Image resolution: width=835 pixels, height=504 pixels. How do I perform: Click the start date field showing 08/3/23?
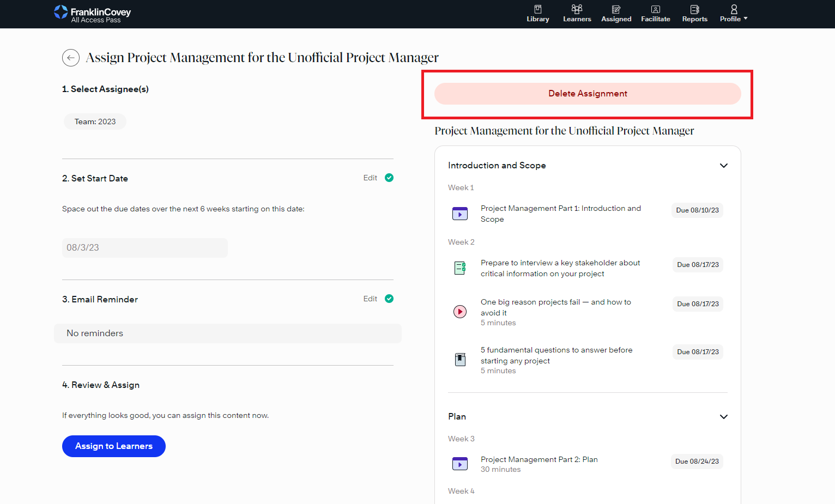coord(145,248)
